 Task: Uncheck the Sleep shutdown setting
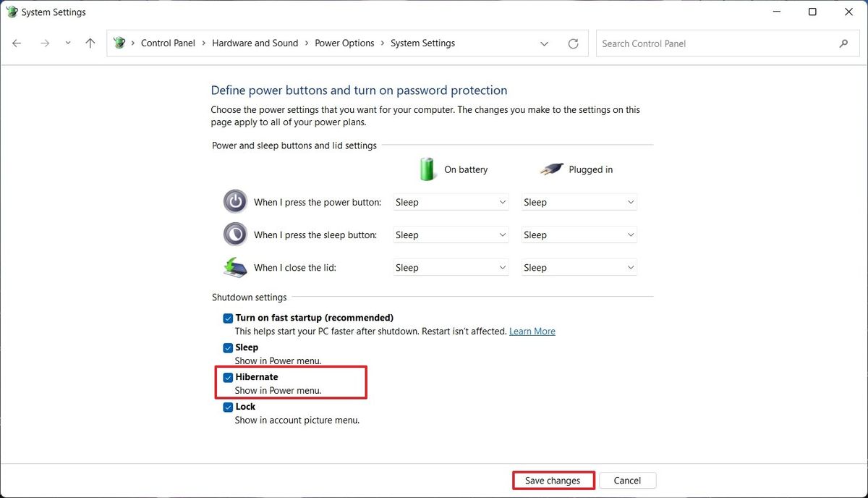tap(228, 347)
